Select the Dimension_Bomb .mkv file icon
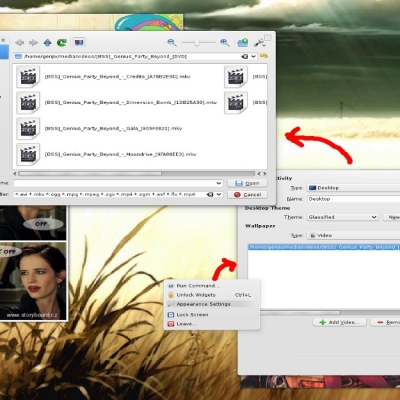400x400 pixels. [28, 103]
